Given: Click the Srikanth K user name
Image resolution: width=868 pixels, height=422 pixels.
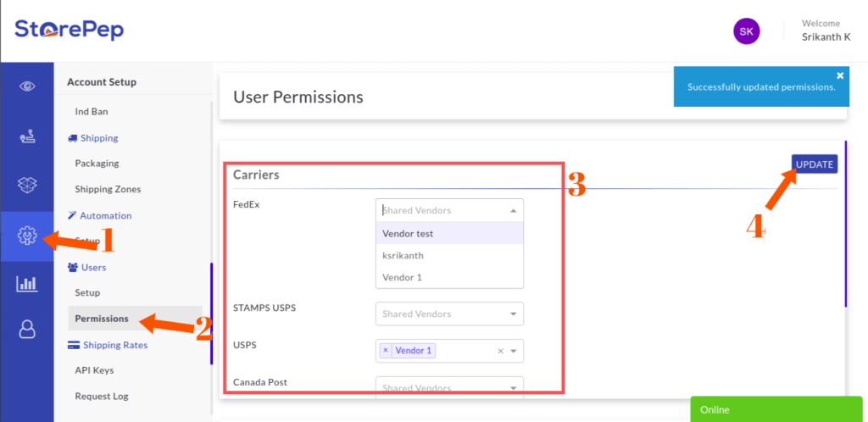Looking at the screenshot, I should tap(826, 37).
